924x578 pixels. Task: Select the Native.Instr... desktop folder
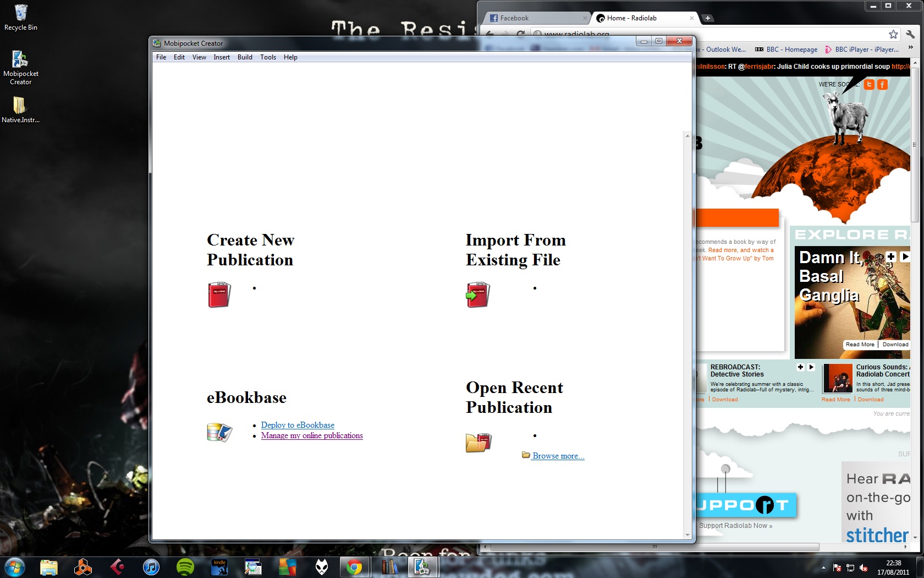tap(20, 110)
